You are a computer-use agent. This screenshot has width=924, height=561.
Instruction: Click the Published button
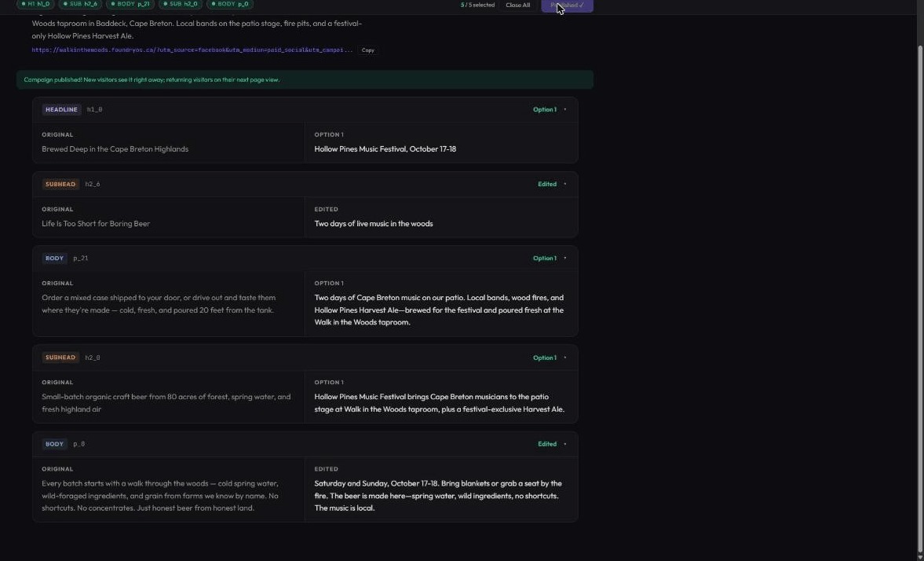tap(567, 5)
